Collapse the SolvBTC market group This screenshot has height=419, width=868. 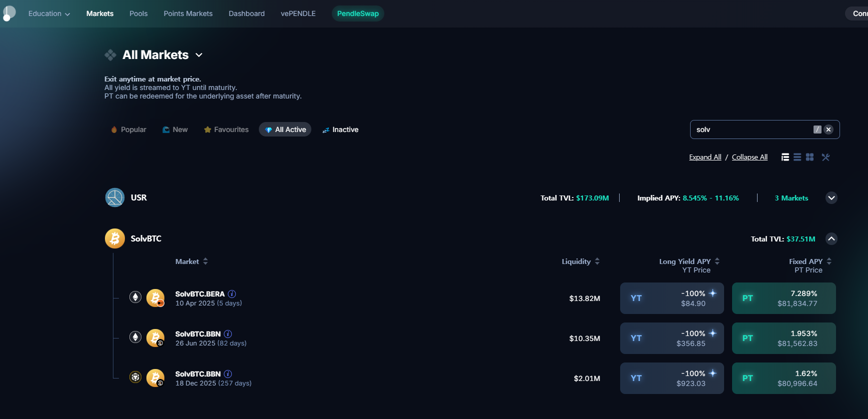tap(832, 239)
